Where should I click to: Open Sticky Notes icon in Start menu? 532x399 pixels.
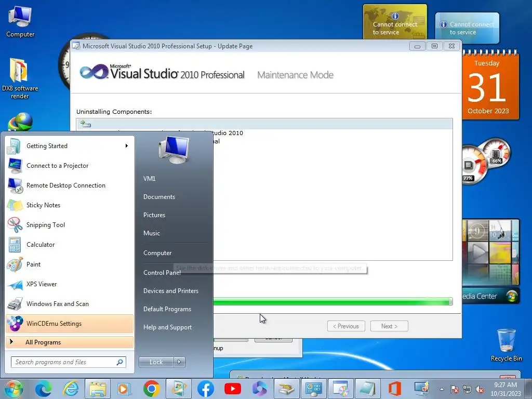15,205
